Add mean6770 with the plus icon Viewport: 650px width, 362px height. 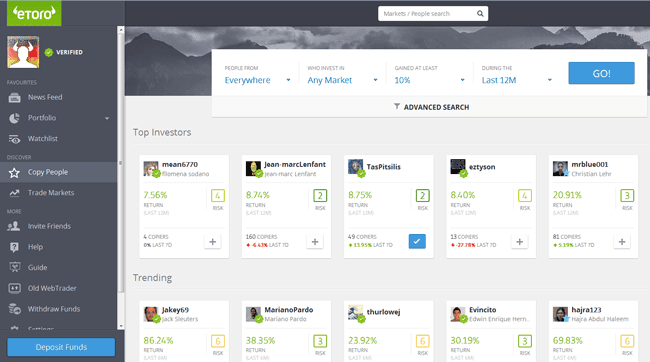(x=213, y=242)
